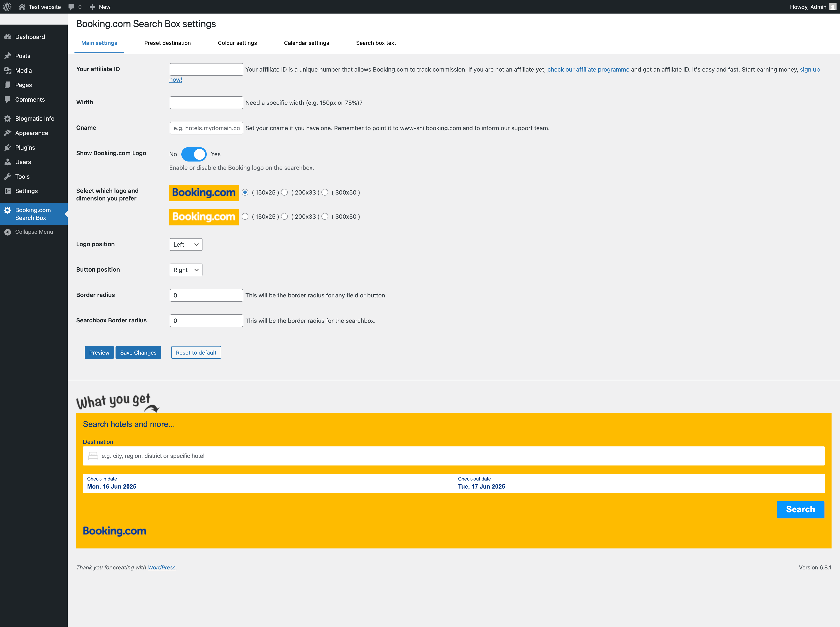Open the Colour settings tab
Viewport: 840px width, 627px height.
coord(237,43)
